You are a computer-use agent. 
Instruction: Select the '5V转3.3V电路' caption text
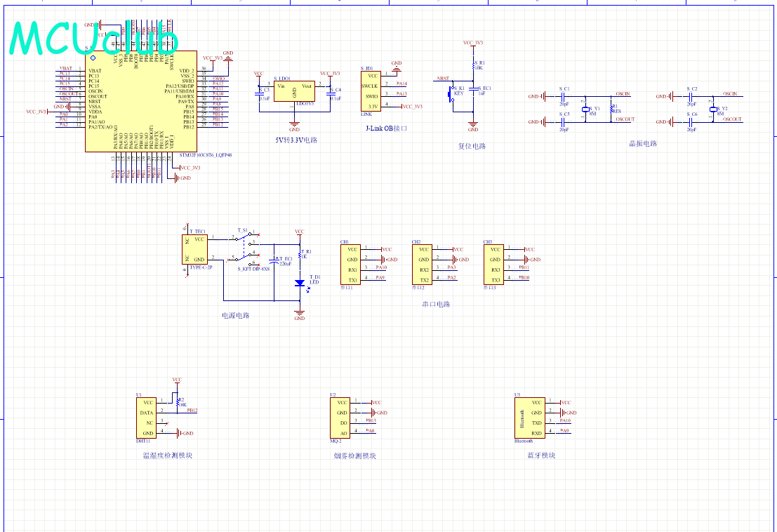[x=297, y=140]
